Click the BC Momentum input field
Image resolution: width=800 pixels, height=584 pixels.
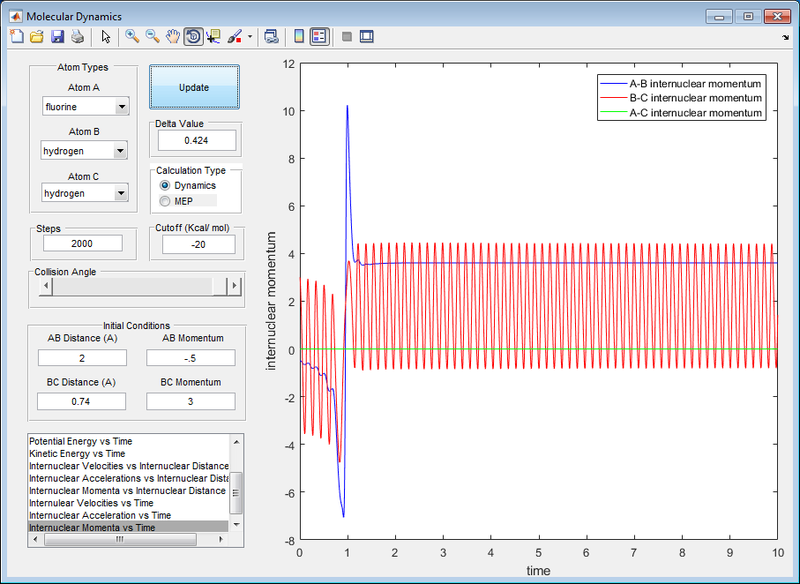point(191,401)
